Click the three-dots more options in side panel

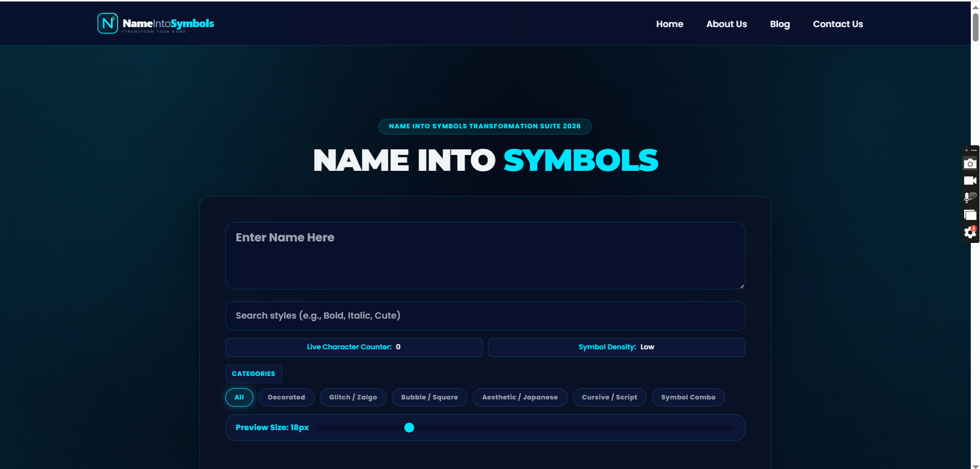(974, 150)
